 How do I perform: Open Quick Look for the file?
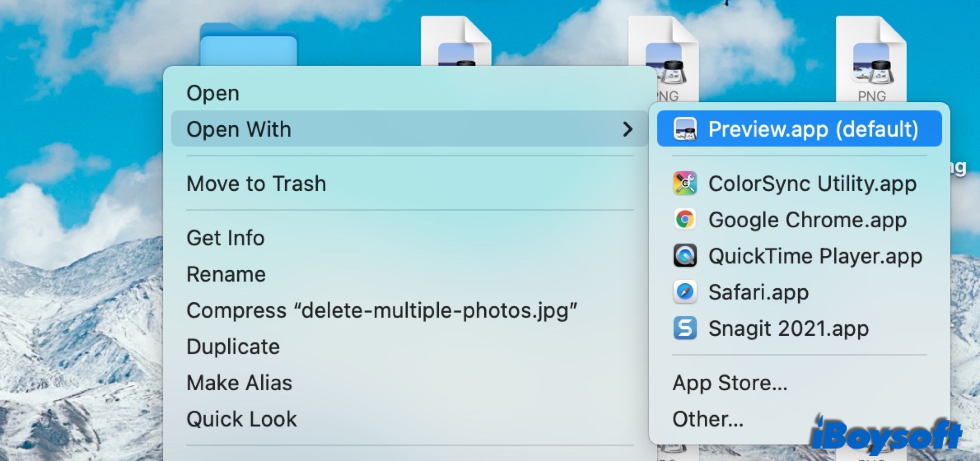(x=242, y=419)
